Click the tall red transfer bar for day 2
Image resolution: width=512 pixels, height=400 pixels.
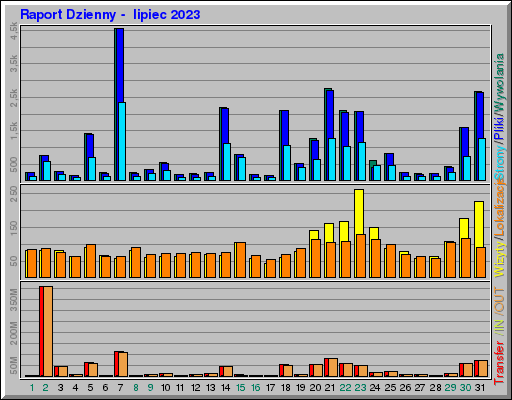(42, 331)
